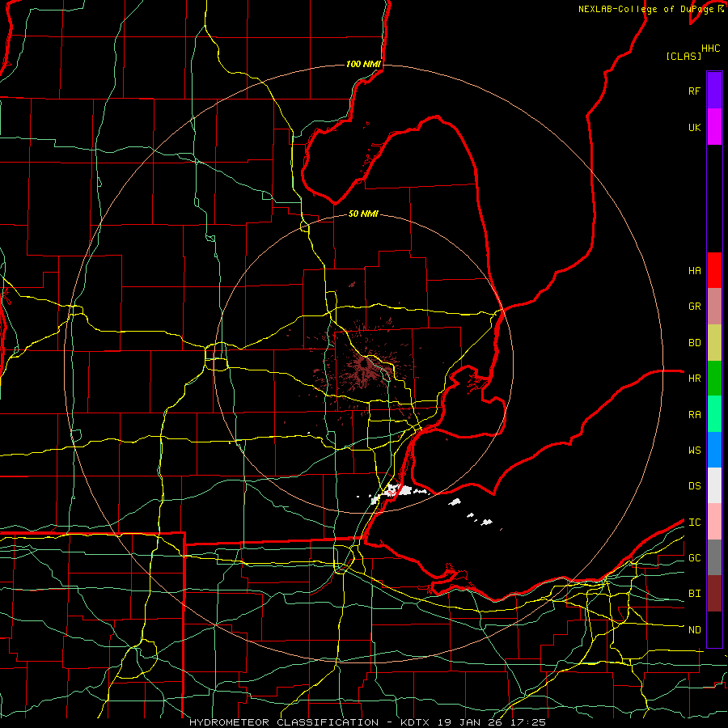Click the RF purple legend swatch
Viewport: 728px width, 728px height.
[714, 91]
